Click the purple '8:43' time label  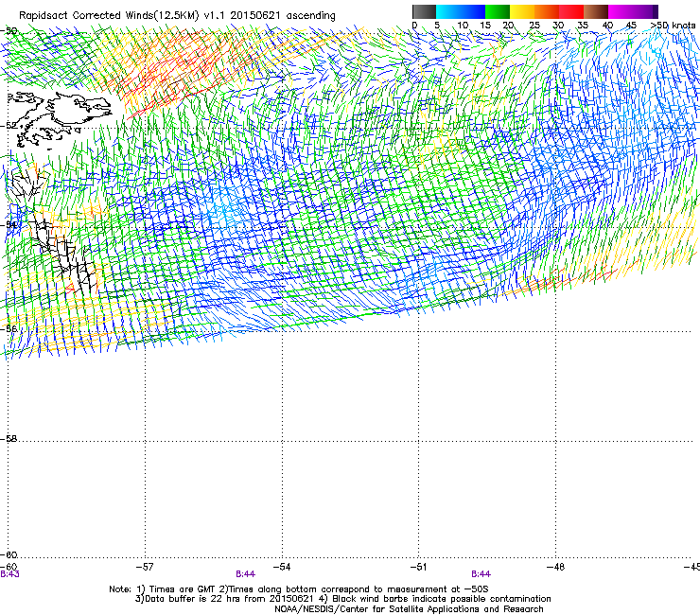pos(9,574)
